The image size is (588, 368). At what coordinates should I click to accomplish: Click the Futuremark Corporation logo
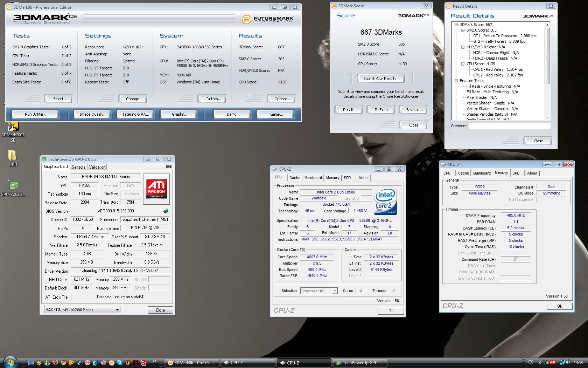click(x=268, y=19)
